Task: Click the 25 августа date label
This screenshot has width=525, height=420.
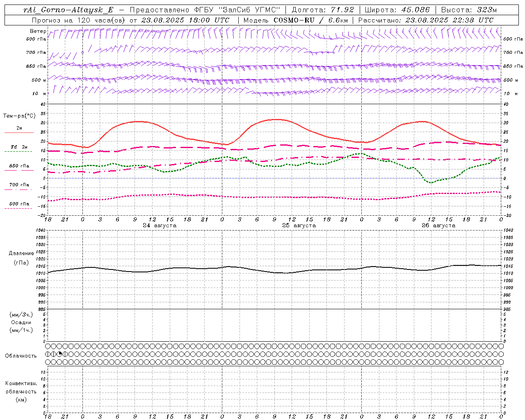Action: click(x=299, y=226)
